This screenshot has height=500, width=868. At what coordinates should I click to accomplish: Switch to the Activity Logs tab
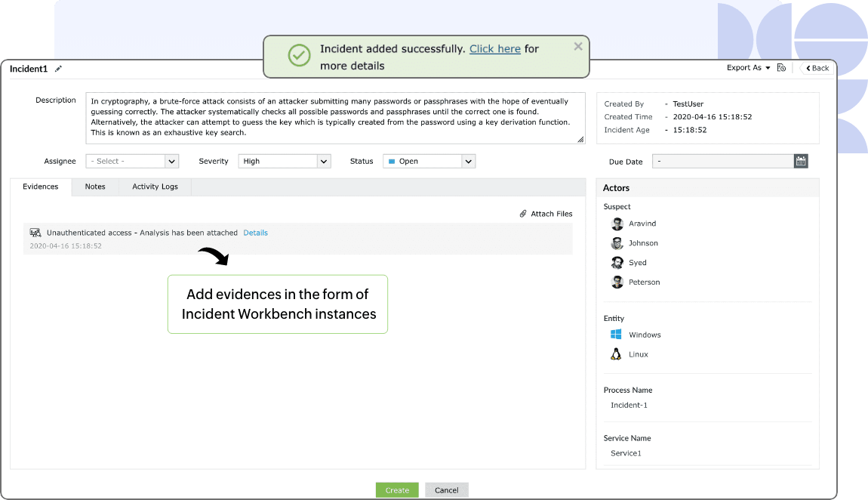click(155, 187)
